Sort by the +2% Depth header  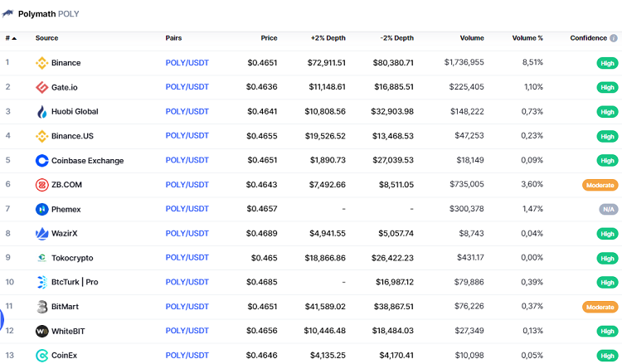coord(328,38)
